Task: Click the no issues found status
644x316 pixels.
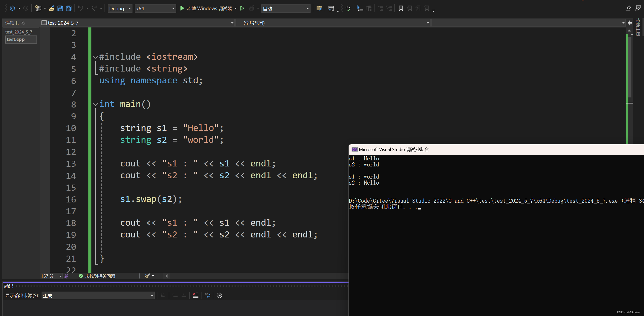Action: coord(97,276)
